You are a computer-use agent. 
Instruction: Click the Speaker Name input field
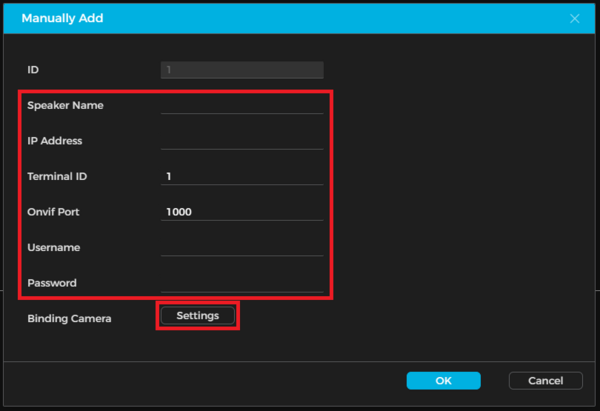pos(242,105)
